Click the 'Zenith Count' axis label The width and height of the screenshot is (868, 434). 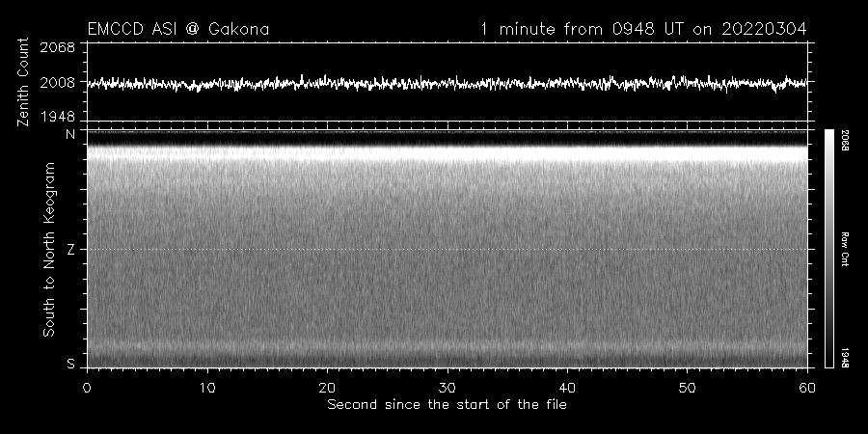tap(23, 82)
